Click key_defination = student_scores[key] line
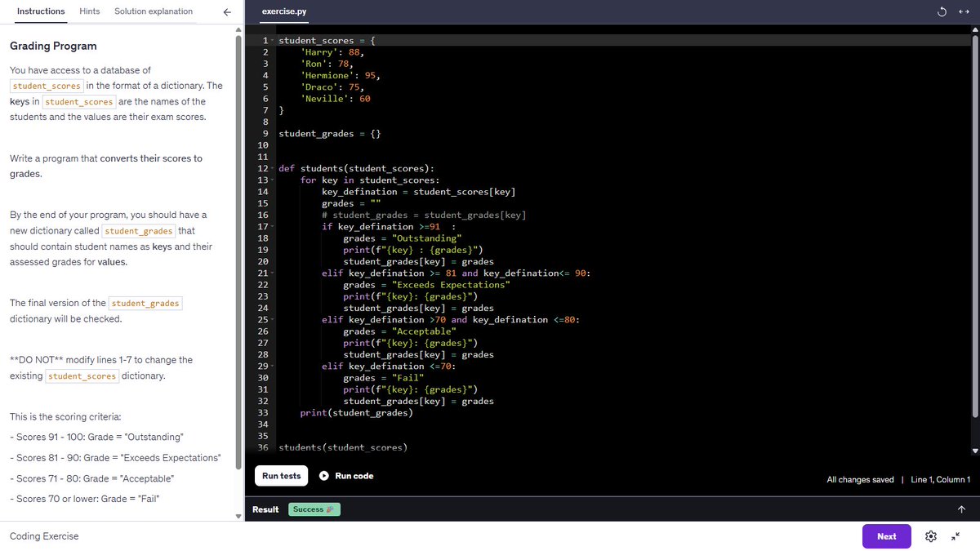The width and height of the screenshot is (980, 551). pos(419,192)
